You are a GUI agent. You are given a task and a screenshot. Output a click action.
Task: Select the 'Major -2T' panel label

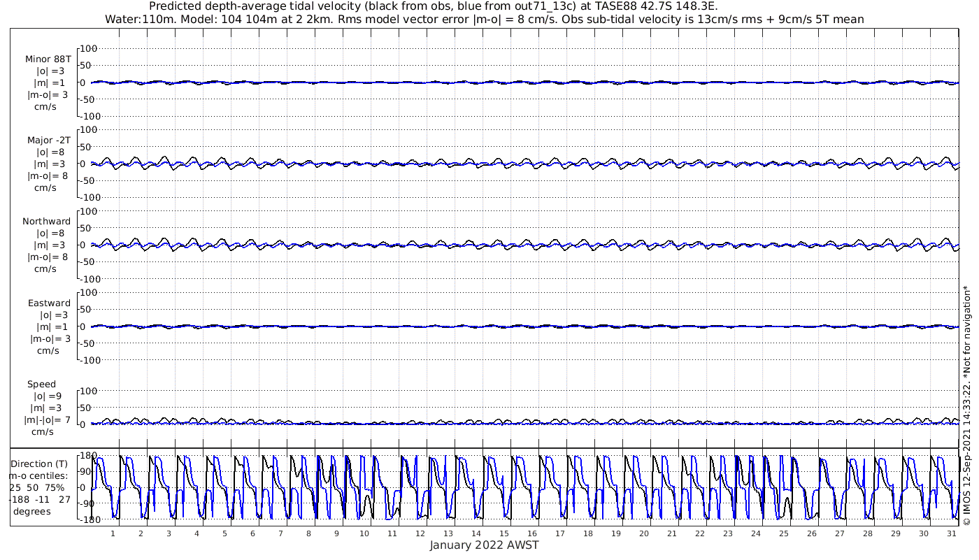tap(48, 141)
